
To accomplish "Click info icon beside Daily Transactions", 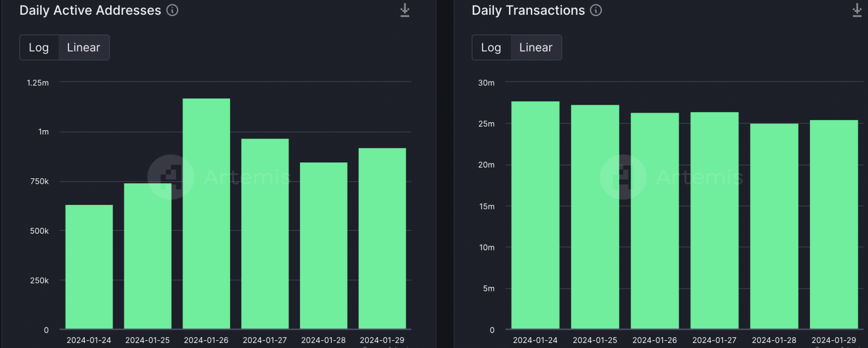I will tap(596, 10).
